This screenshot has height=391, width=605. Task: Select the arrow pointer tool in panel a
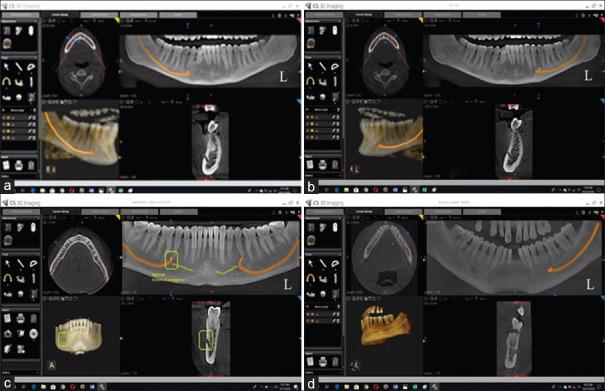(x=7, y=66)
